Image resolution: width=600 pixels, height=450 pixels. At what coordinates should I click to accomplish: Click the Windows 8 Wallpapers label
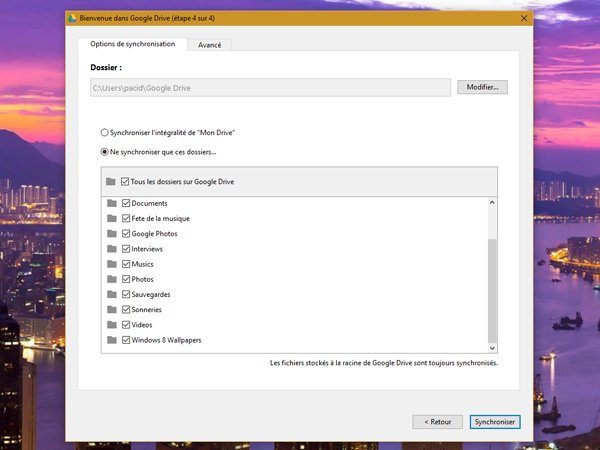[166, 340]
